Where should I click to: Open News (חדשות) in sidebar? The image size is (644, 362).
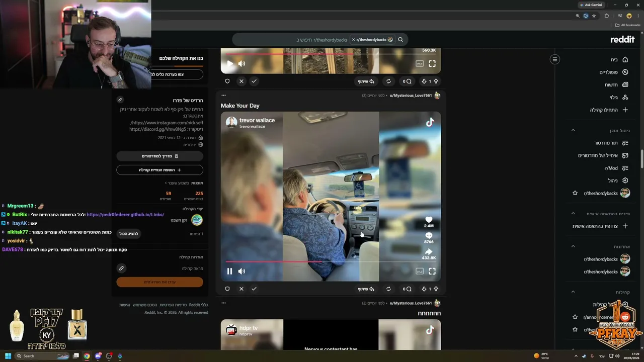pos(616,84)
